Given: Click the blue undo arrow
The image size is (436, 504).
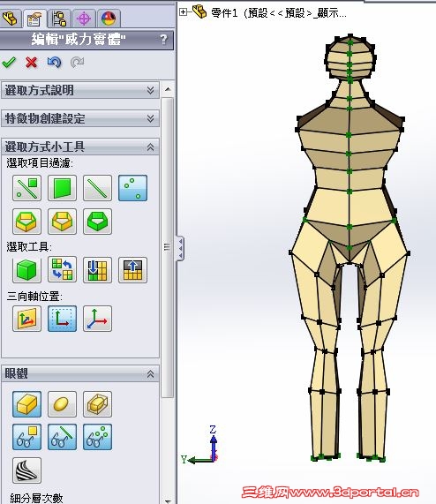Looking at the screenshot, I should 55,62.
